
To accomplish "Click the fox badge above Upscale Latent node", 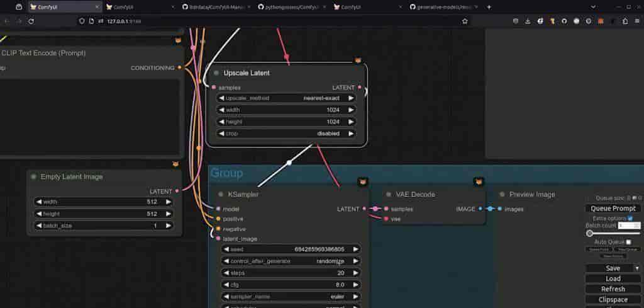I will click(358, 60).
